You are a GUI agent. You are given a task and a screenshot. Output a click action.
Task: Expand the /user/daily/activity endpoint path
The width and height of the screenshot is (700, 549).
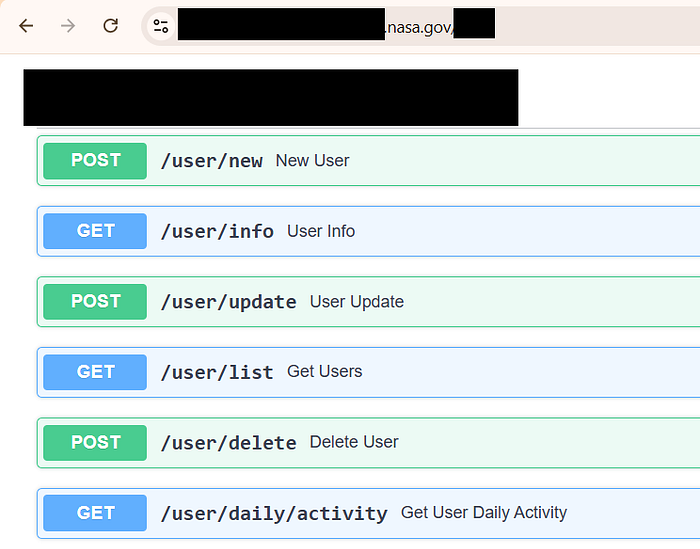coord(274,514)
